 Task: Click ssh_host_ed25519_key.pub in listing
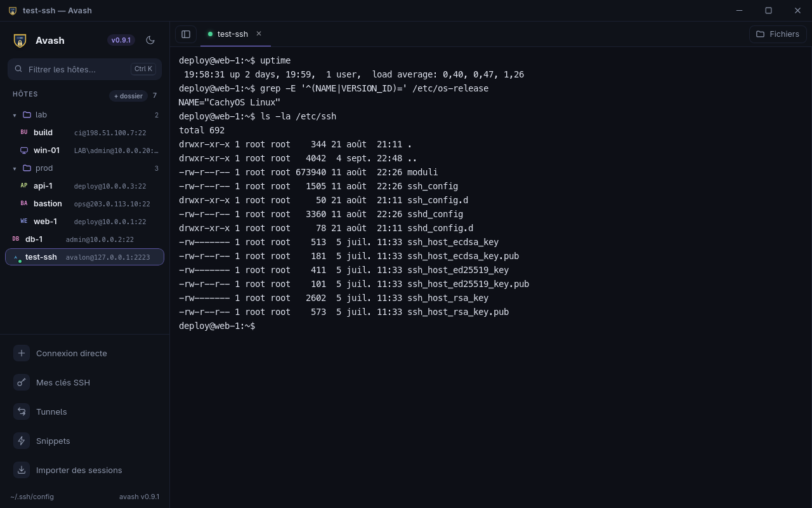click(x=468, y=284)
